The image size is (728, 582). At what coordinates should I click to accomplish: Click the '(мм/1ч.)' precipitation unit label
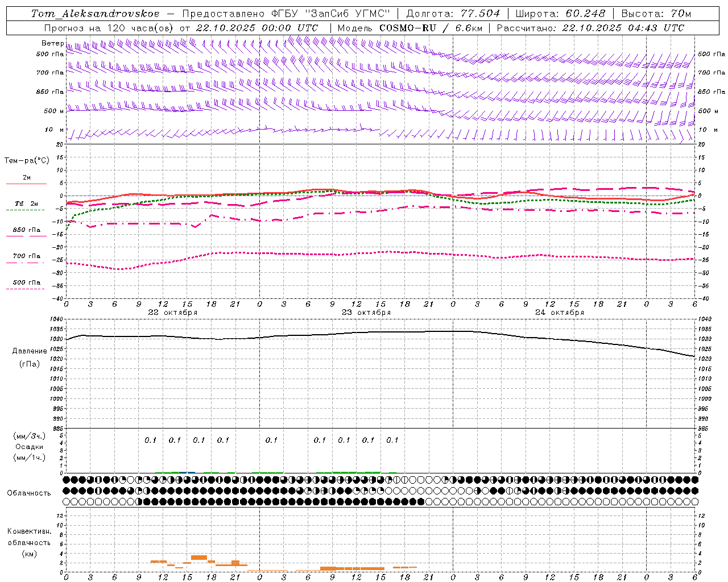click(30, 458)
